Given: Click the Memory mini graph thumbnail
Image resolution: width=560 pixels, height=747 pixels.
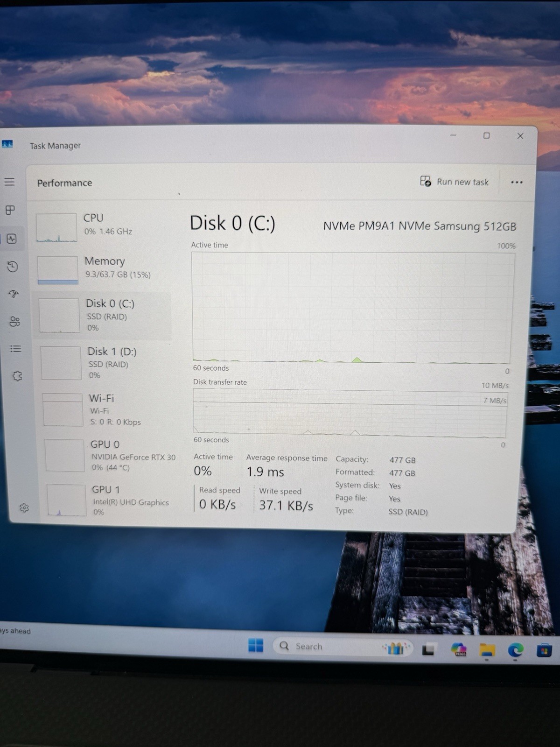Looking at the screenshot, I should point(58,270).
